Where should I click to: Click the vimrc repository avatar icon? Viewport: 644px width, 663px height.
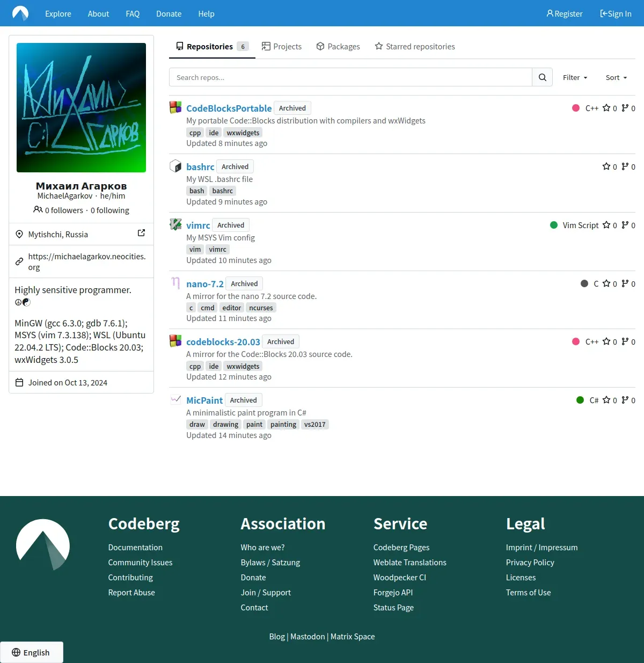click(x=175, y=224)
